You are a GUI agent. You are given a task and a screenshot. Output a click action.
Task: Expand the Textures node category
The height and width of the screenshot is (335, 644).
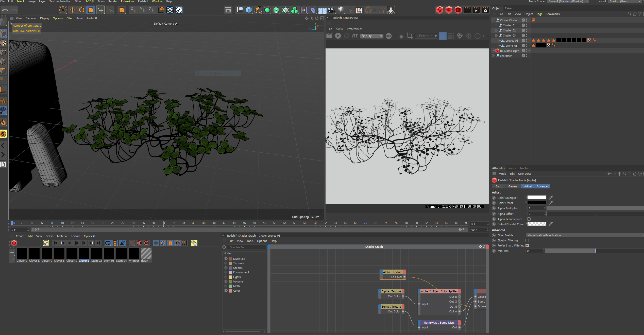(226, 263)
